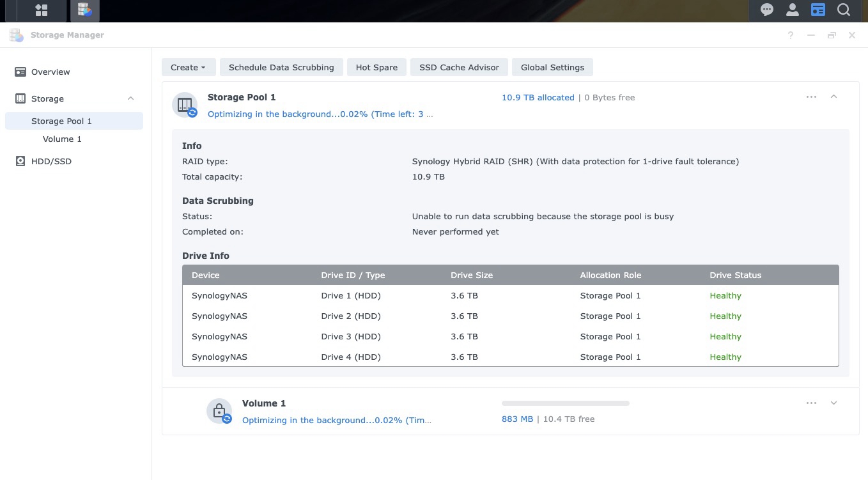The width and height of the screenshot is (868, 480).
Task: Select HDD/SSD in the sidebar
Action: pyautogui.click(x=51, y=161)
